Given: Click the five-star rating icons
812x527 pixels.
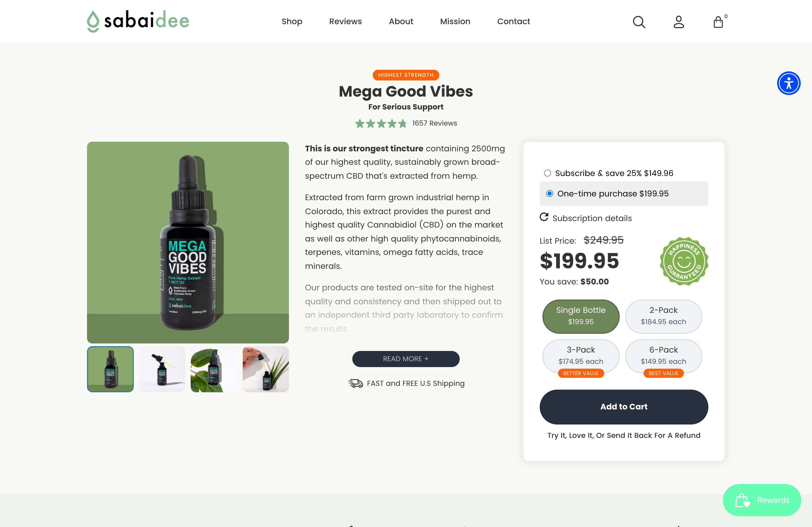Looking at the screenshot, I should pyautogui.click(x=381, y=123).
